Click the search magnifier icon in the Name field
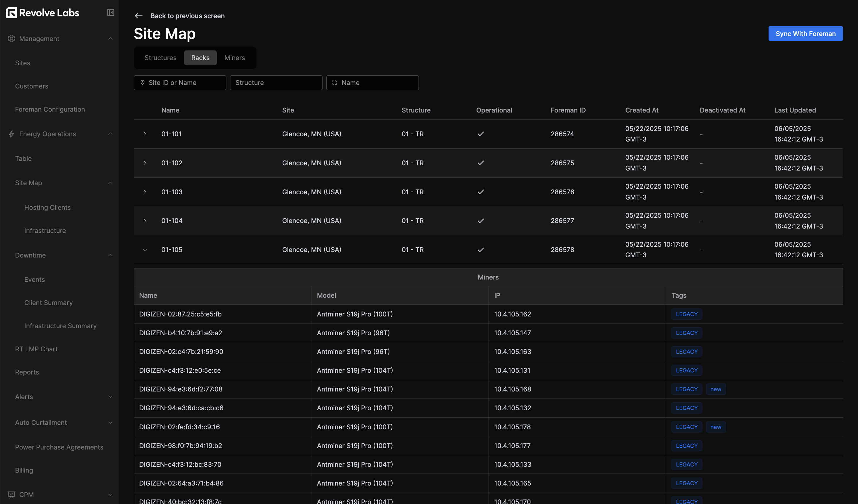This screenshot has width=858, height=504. point(335,83)
